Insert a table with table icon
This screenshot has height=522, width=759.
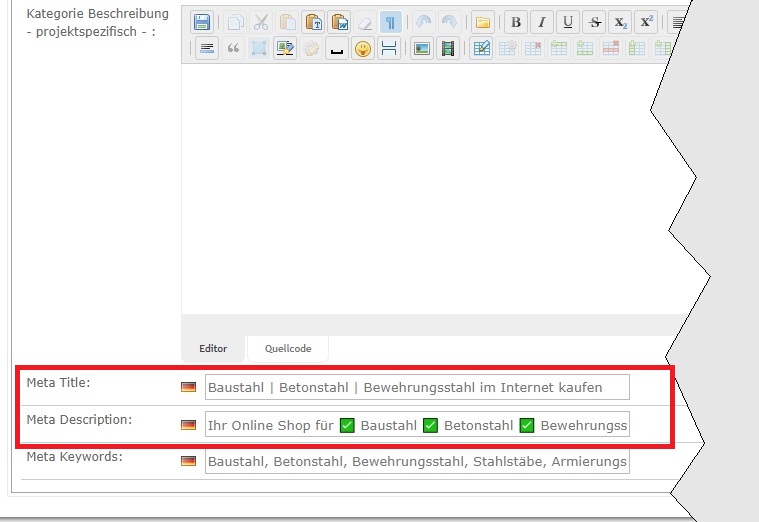point(481,49)
